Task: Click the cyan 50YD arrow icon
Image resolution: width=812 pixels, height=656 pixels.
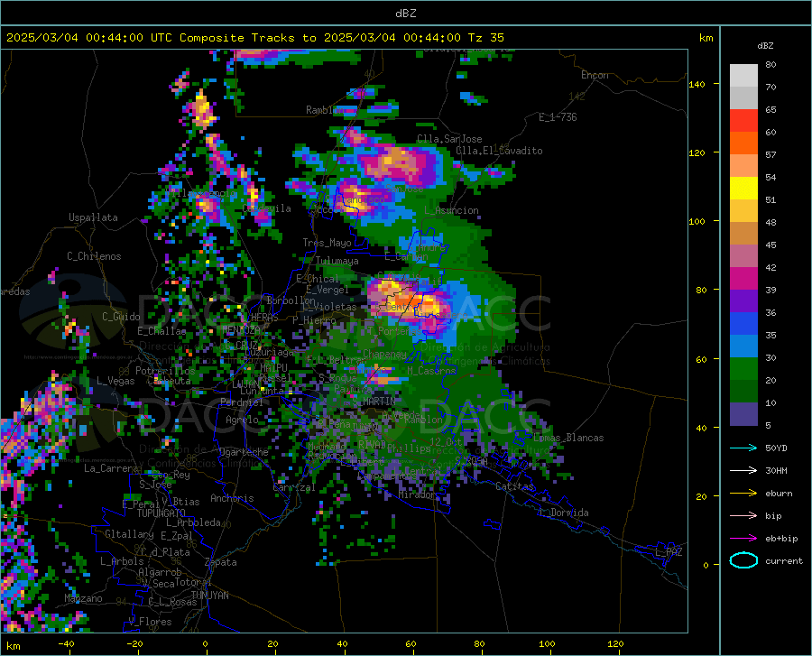Action: (x=743, y=448)
